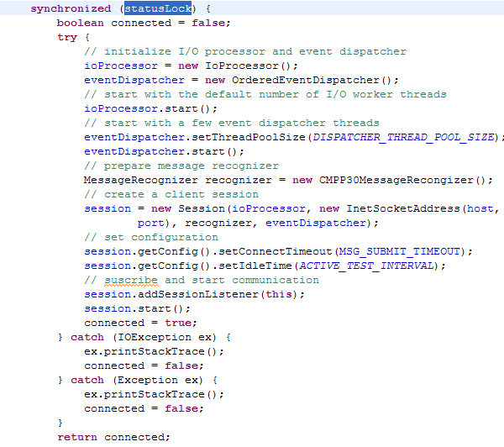Viewport: 504px width, 447px height.
Task: Click the setThreadPoolSize method call
Action: (x=249, y=137)
